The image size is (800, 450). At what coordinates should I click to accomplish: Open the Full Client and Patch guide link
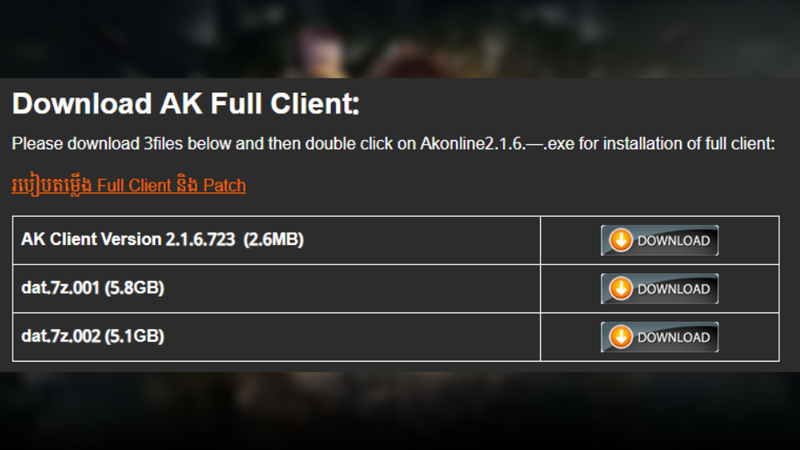(x=171, y=185)
